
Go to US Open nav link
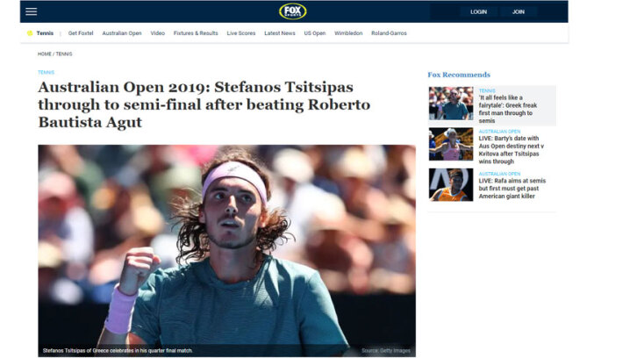click(315, 33)
